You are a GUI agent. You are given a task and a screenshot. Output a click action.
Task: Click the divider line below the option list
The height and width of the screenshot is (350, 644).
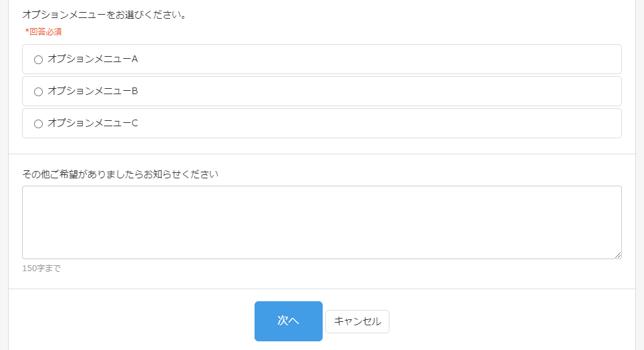[x=321, y=154]
